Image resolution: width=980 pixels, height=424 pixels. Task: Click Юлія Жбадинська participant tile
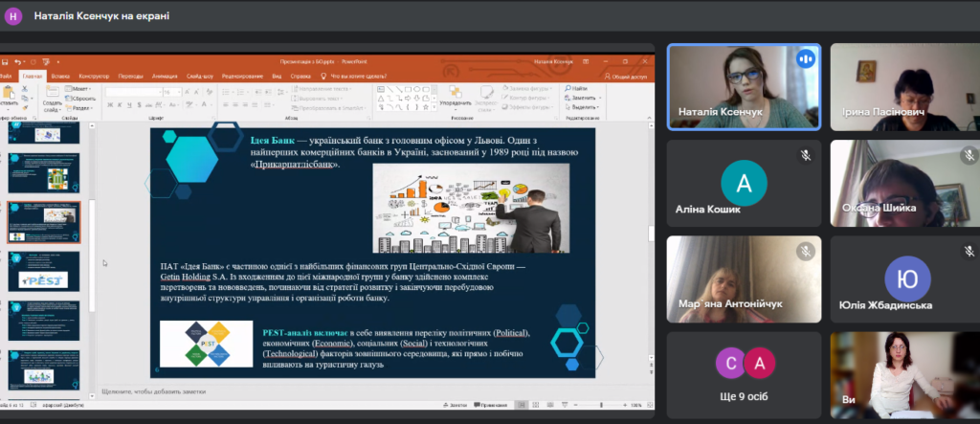tap(905, 279)
